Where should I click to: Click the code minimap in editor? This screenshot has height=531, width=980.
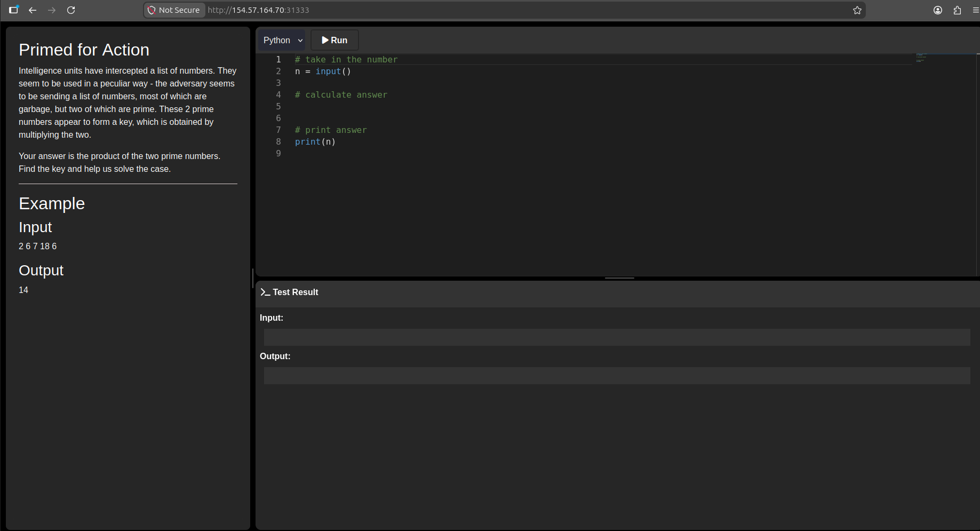[x=921, y=58]
